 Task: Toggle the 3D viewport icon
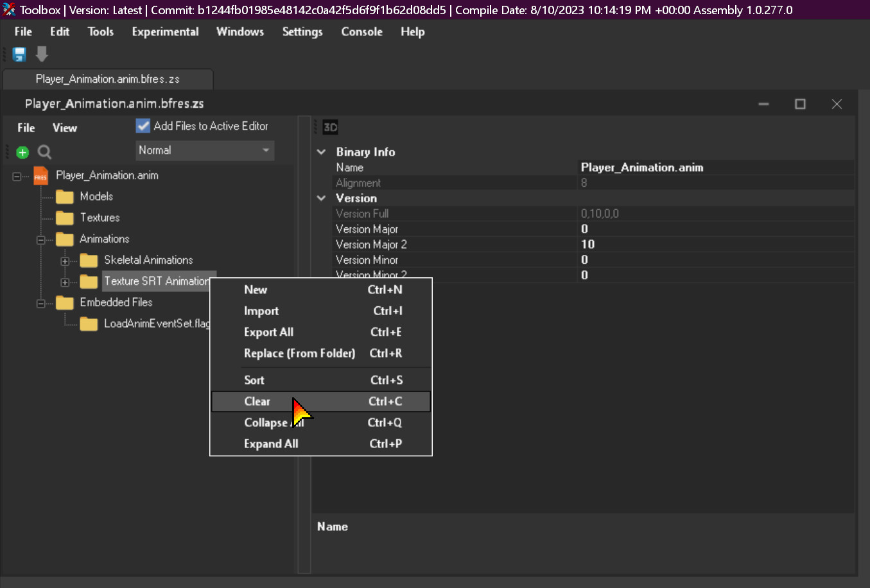tap(330, 126)
